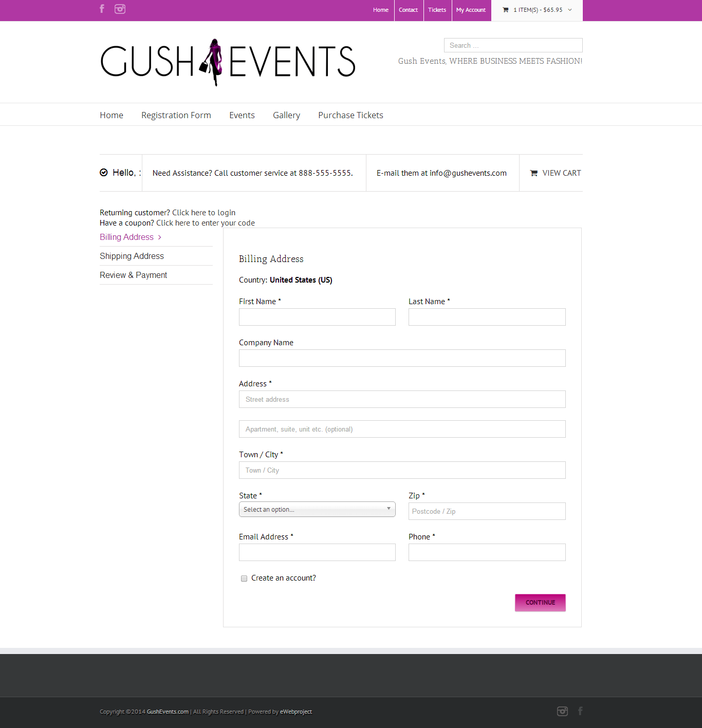Click the footer Facebook icon
Screen dimensions: 702x728
580,711
